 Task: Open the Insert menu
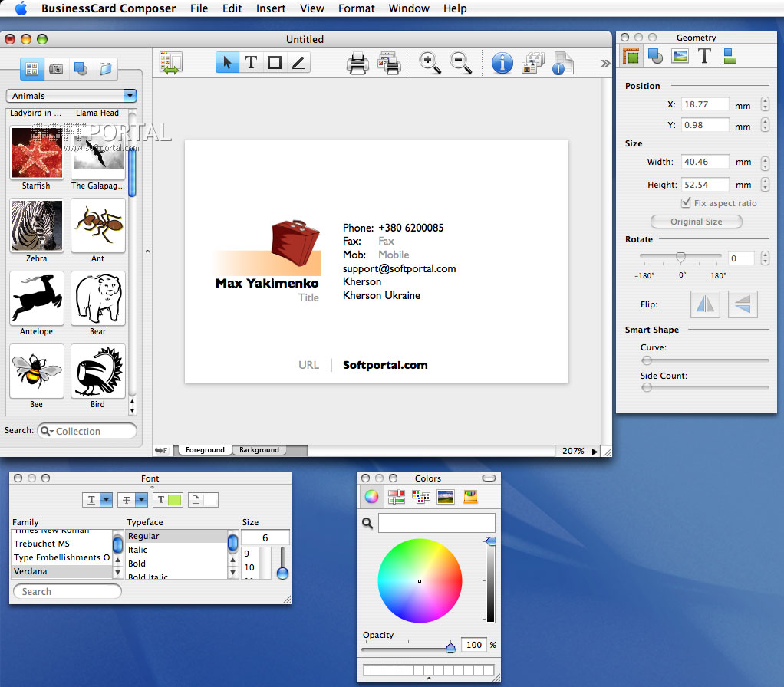pyautogui.click(x=271, y=8)
